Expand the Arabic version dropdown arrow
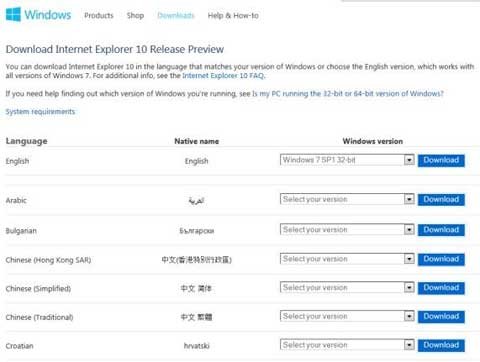Image resolution: width=480 pixels, height=362 pixels. pos(409,199)
